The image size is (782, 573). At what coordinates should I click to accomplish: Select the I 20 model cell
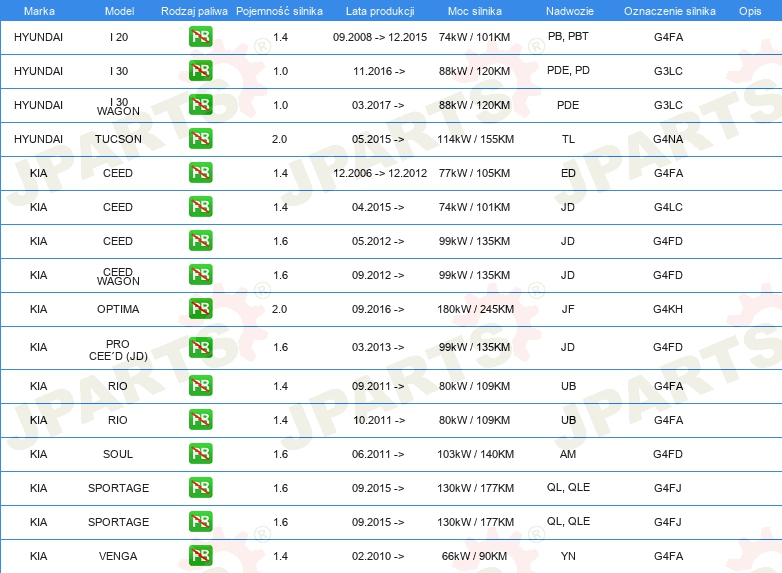[x=119, y=37]
